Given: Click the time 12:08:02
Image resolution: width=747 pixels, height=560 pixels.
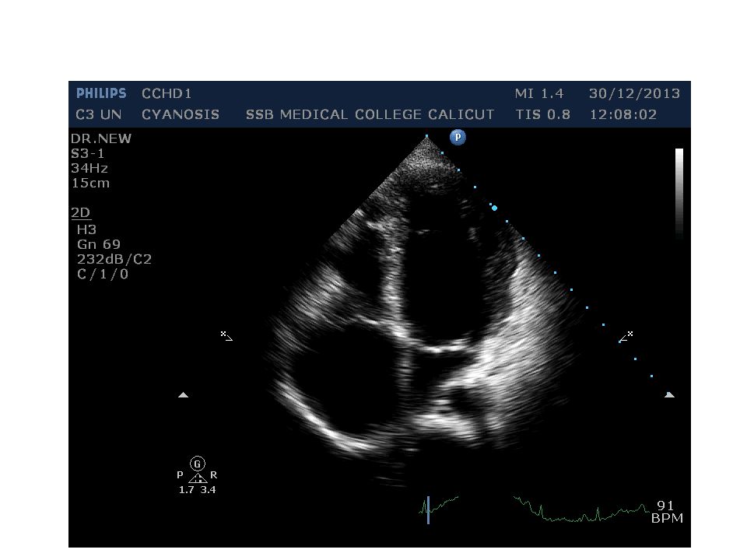Looking at the screenshot, I should pos(623,114).
